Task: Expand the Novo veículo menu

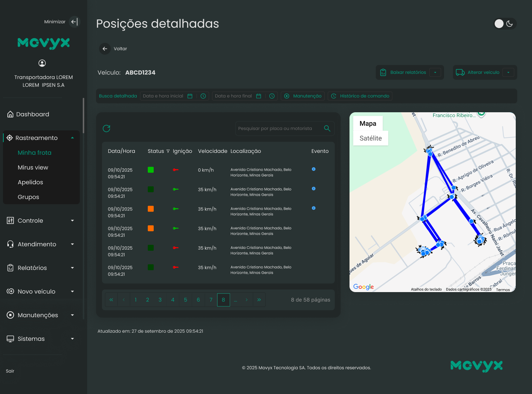Action: click(72, 291)
